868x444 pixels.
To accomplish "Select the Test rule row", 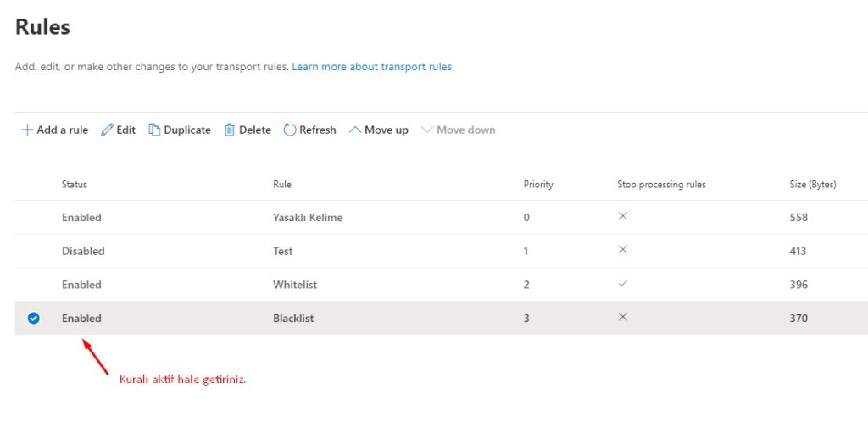I will (x=283, y=252).
